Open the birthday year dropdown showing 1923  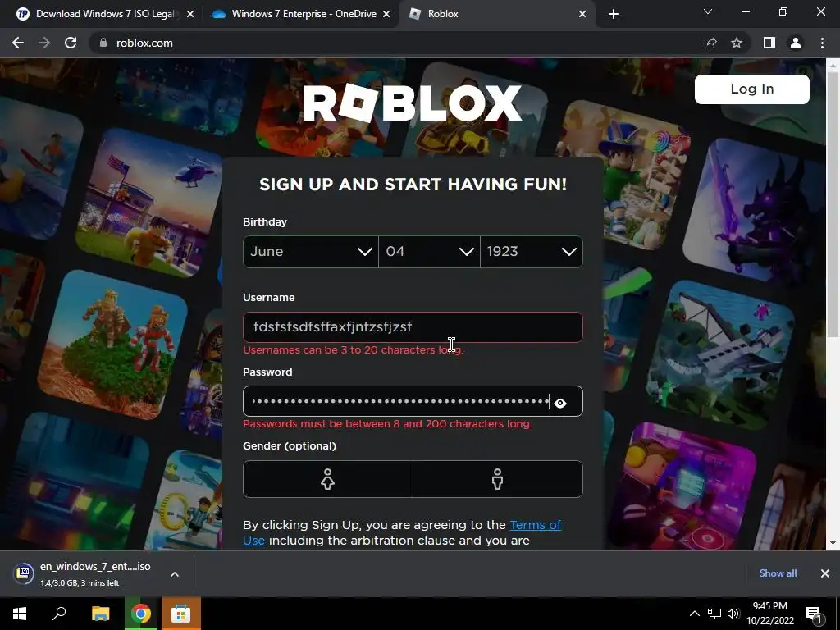coord(532,251)
